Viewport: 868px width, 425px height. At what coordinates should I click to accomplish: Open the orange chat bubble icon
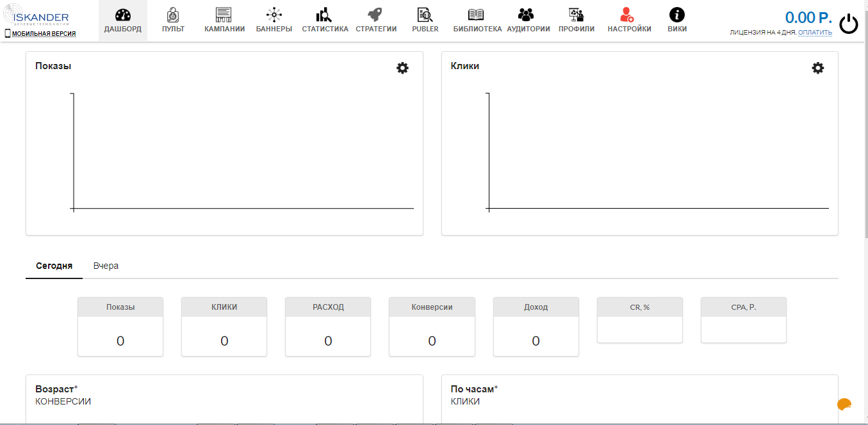point(844,405)
